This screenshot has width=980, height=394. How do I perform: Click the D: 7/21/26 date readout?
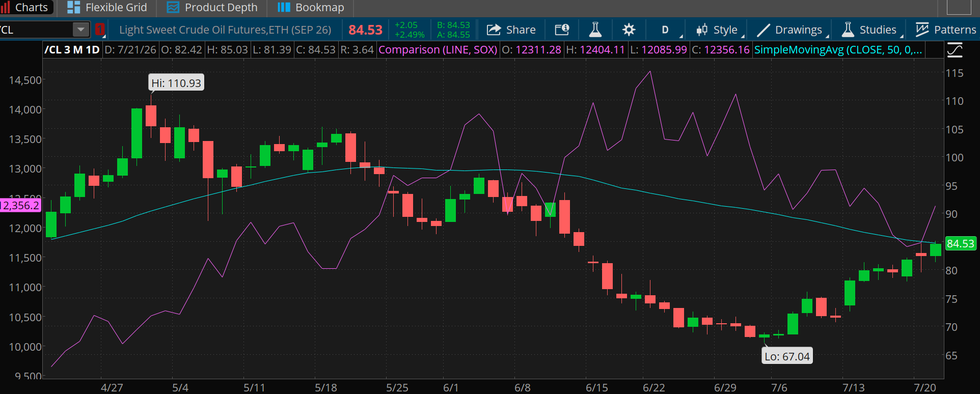[130, 50]
